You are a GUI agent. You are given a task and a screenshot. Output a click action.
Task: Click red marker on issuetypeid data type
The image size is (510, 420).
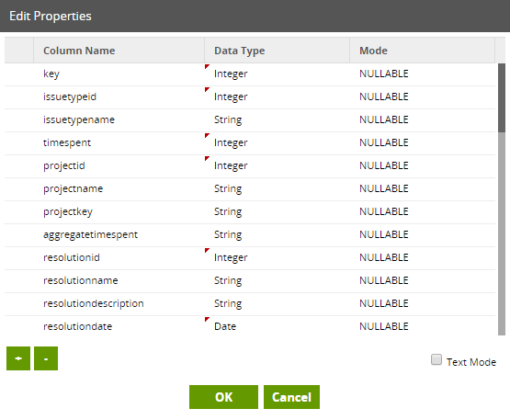pos(207,89)
